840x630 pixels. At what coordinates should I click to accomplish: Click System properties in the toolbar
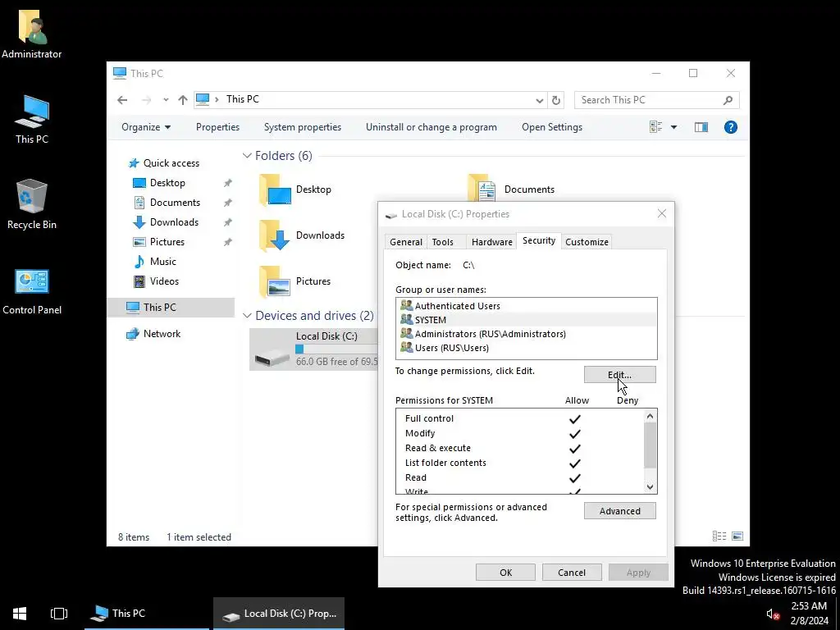point(302,127)
